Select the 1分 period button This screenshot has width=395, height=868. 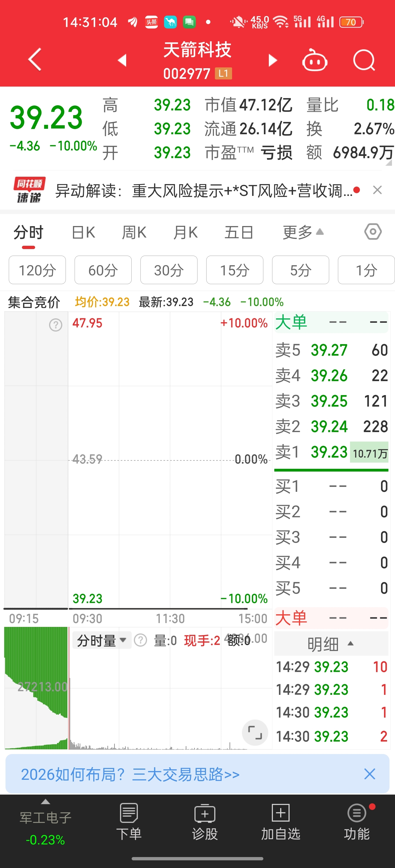click(366, 270)
